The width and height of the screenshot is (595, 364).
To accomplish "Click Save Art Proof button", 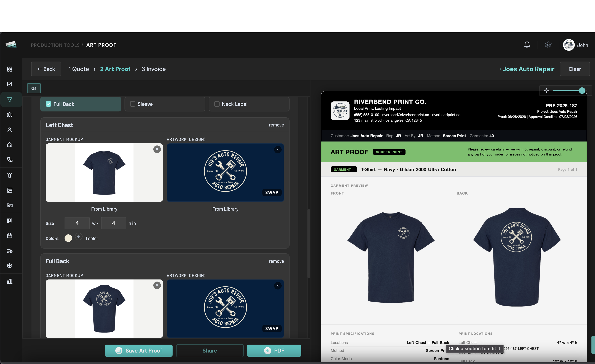I will [x=139, y=350].
